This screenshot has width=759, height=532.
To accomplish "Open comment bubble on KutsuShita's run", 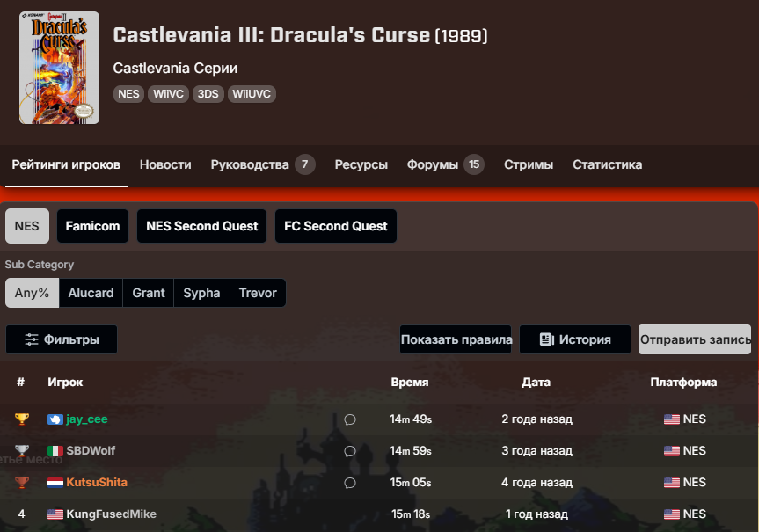I will coord(350,483).
